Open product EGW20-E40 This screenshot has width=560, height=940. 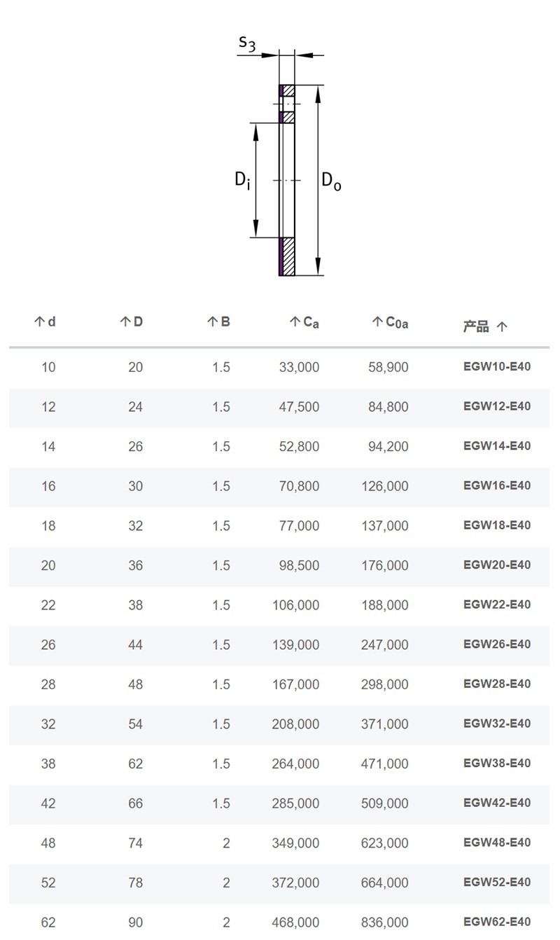pyautogui.click(x=497, y=565)
